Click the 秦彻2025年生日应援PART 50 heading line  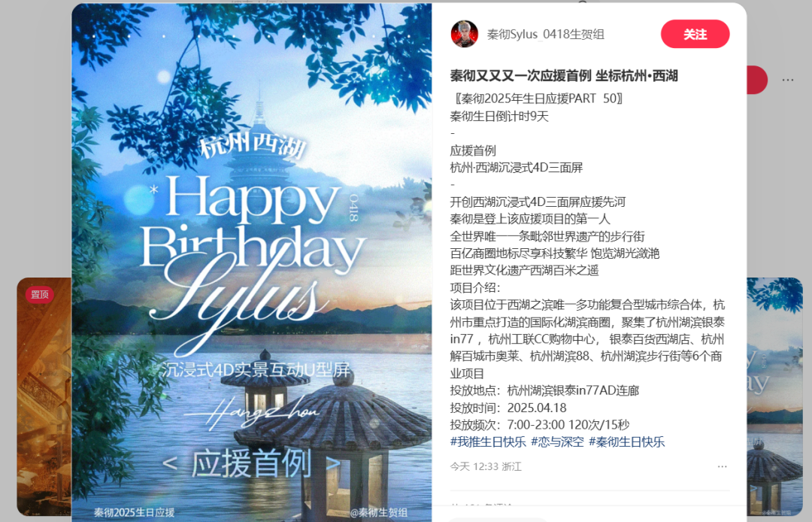pos(538,99)
